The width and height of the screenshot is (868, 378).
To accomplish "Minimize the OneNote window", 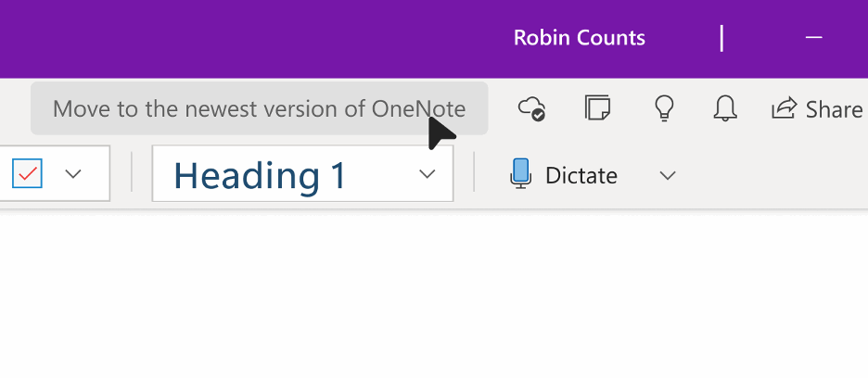I will pyautogui.click(x=814, y=37).
